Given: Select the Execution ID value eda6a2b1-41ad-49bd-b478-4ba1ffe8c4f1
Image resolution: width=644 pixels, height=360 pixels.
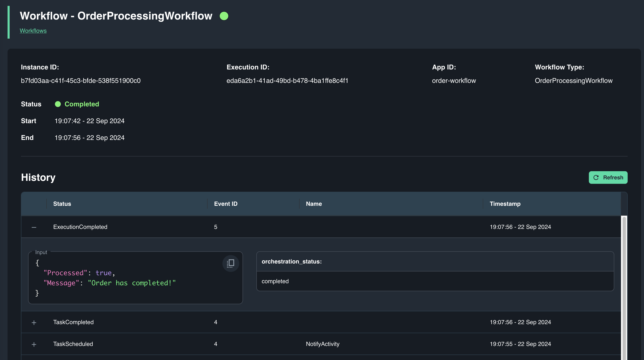Looking at the screenshot, I should [287, 81].
